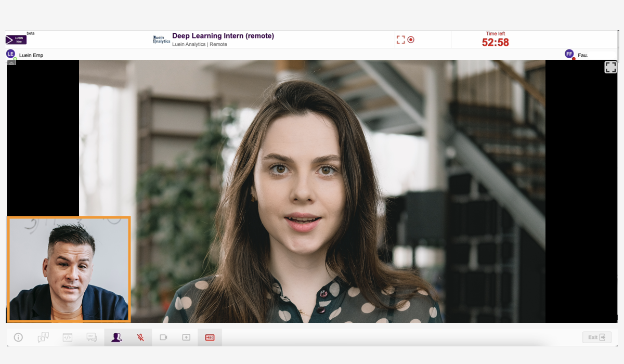The height and width of the screenshot is (364, 624).
Task: Click the red screen capture frame icon
Action: (x=400, y=40)
